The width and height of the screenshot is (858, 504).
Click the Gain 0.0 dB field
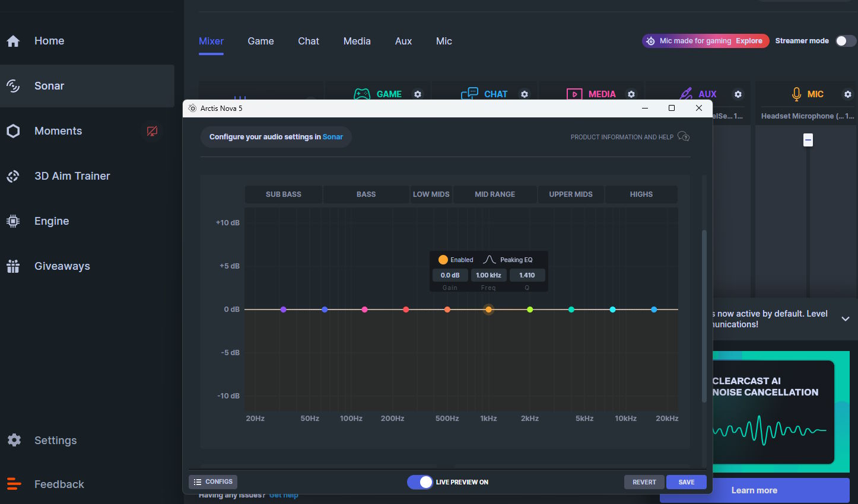click(x=450, y=275)
